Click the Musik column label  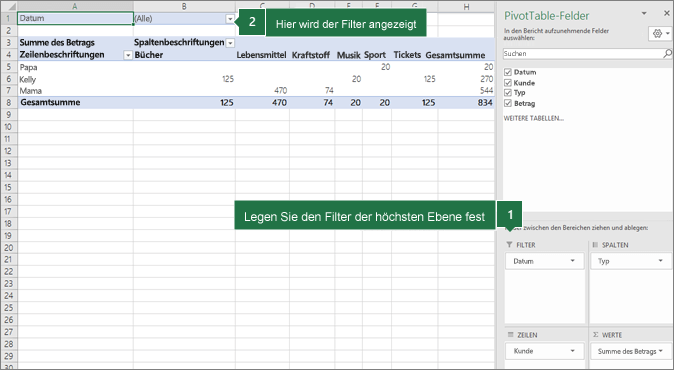coord(349,55)
